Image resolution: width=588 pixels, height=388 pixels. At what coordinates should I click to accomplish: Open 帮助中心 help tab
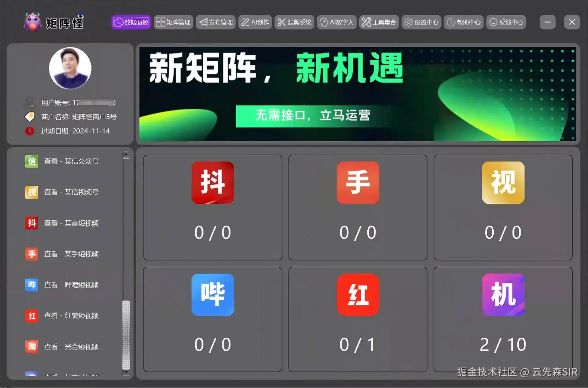click(x=464, y=22)
